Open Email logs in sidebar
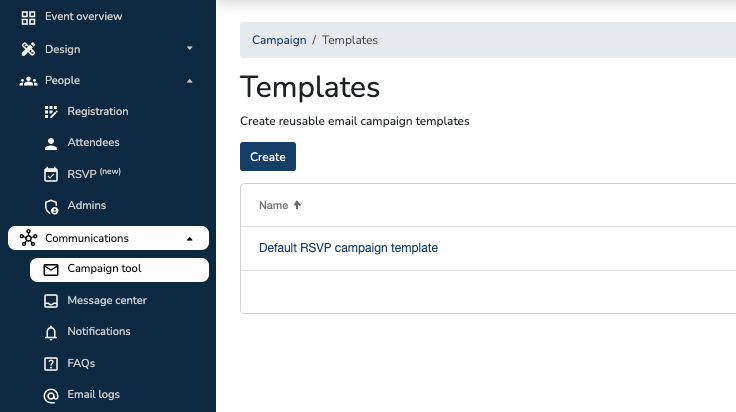Viewport: 736px width, 412px height. click(x=93, y=395)
